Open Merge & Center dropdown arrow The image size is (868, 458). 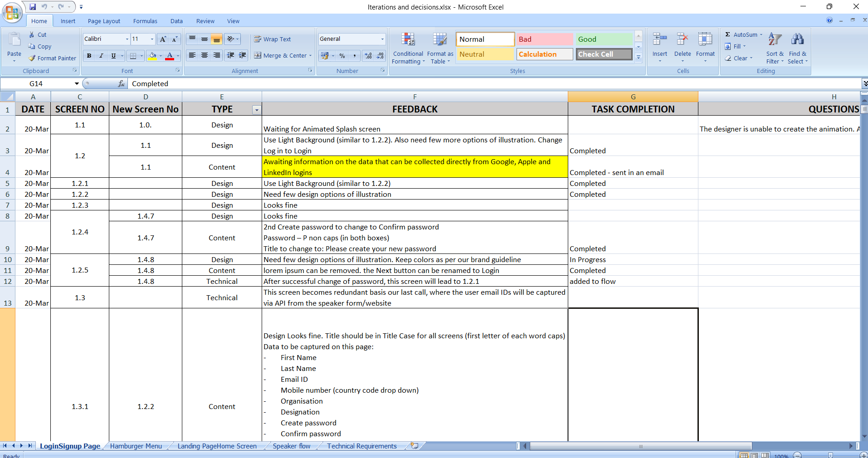point(311,55)
